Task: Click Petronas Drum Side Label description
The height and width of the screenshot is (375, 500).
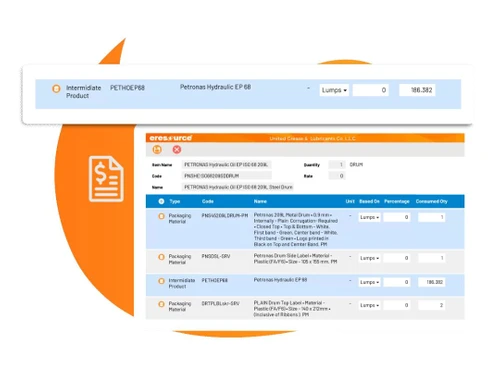Action: coord(295,259)
